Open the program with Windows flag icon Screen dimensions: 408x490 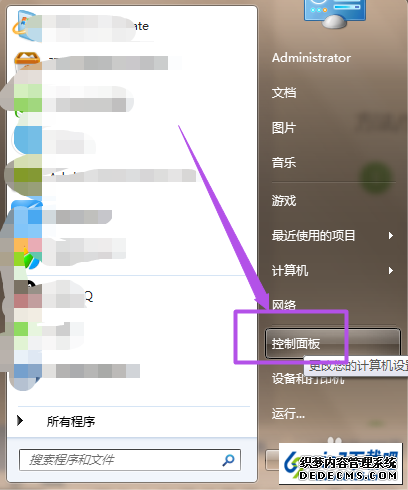(24, 27)
